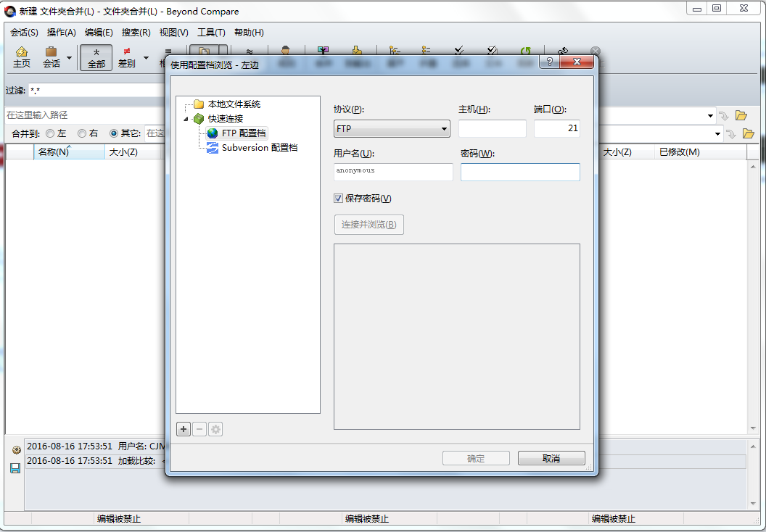766x532 pixels.
Task: Click the left path field 在这里输入路径
Action: [x=86, y=115]
